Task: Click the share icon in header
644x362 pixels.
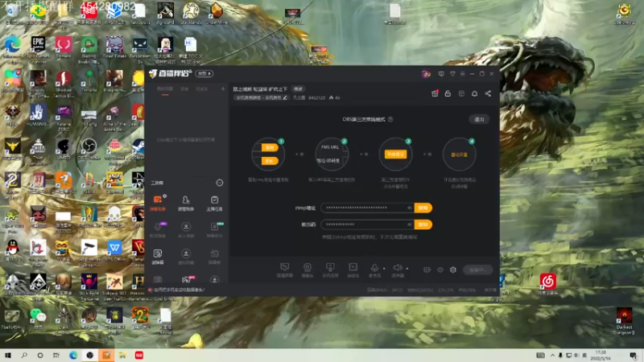Action: coord(488,93)
